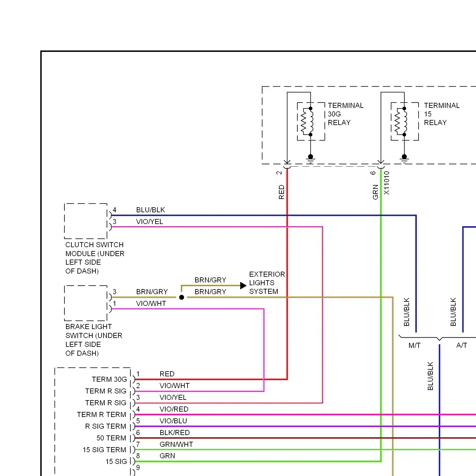Click the TERM R SIG label beside VIO/YEL wire
476x476 pixels.
(x=106, y=403)
